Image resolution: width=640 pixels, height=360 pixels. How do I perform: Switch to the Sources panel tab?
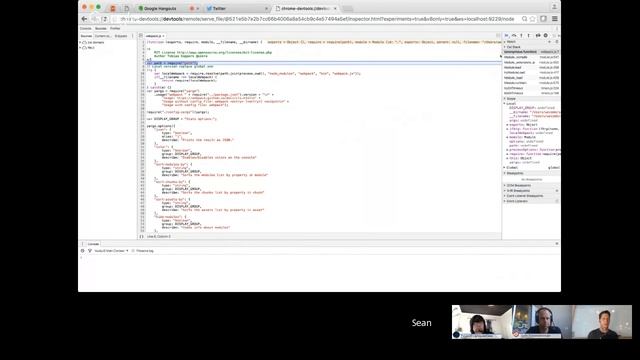100,29
